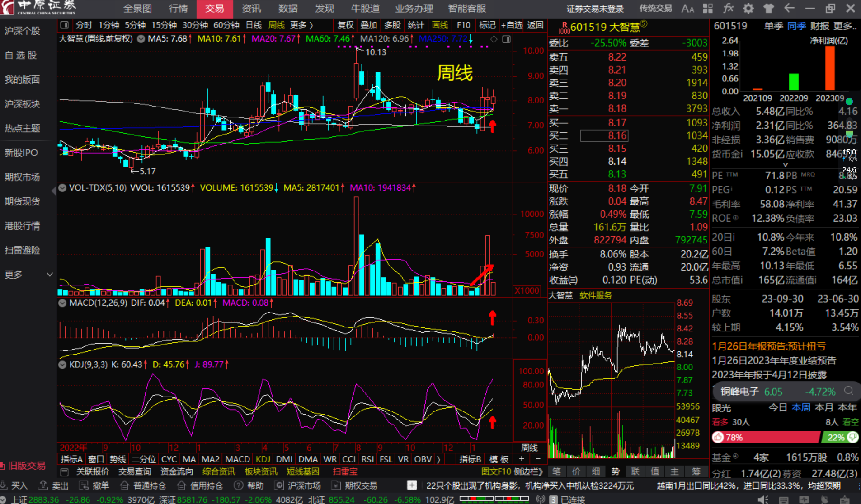Click the red 78% bullish vote bar
Screen dimensions: 861x504
coord(766,437)
